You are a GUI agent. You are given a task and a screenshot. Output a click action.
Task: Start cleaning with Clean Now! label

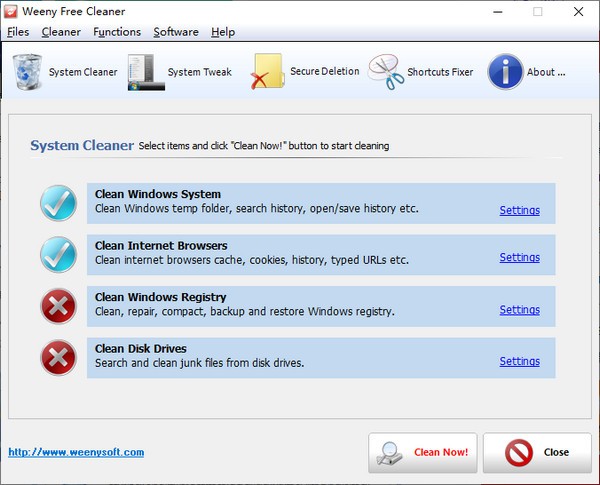coord(441,452)
